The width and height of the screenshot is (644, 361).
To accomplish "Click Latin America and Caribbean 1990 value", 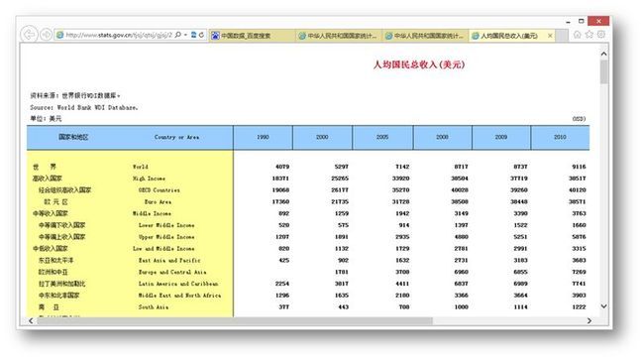I will (x=282, y=284).
